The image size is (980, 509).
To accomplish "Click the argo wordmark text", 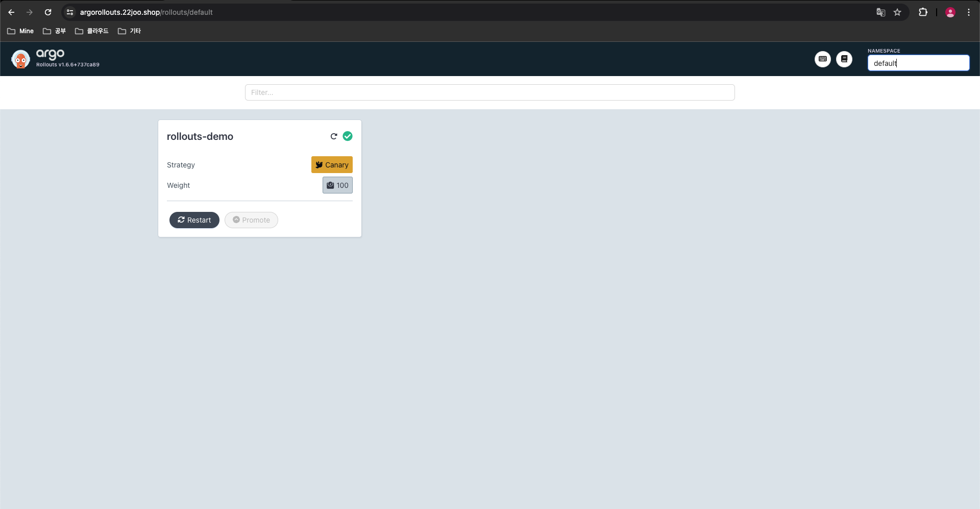I will click(x=50, y=54).
